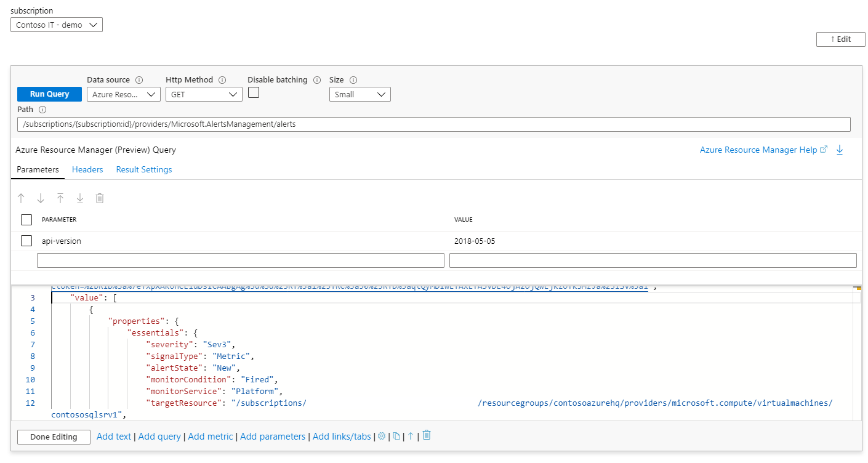Expand the Http Method GET dropdown

point(204,94)
